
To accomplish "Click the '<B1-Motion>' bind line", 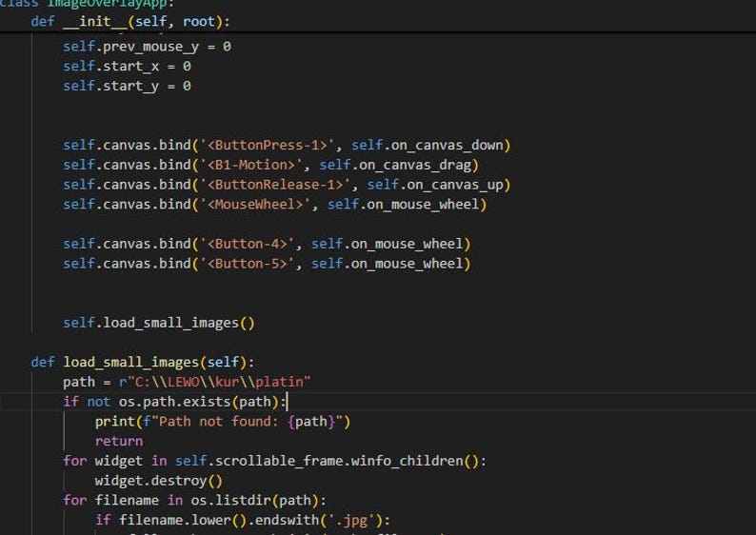I will pyautogui.click(x=270, y=165).
